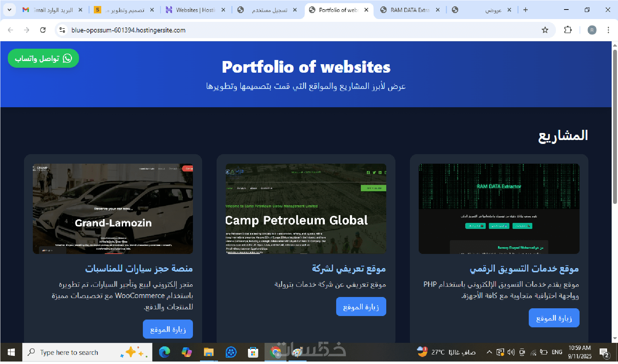This screenshot has height=364, width=618.
Task: Reload the page
Action: point(43,30)
